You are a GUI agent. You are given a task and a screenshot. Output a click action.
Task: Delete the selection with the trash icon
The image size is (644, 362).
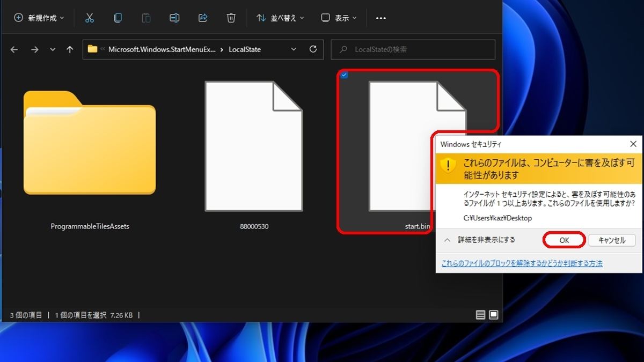(x=231, y=18)
